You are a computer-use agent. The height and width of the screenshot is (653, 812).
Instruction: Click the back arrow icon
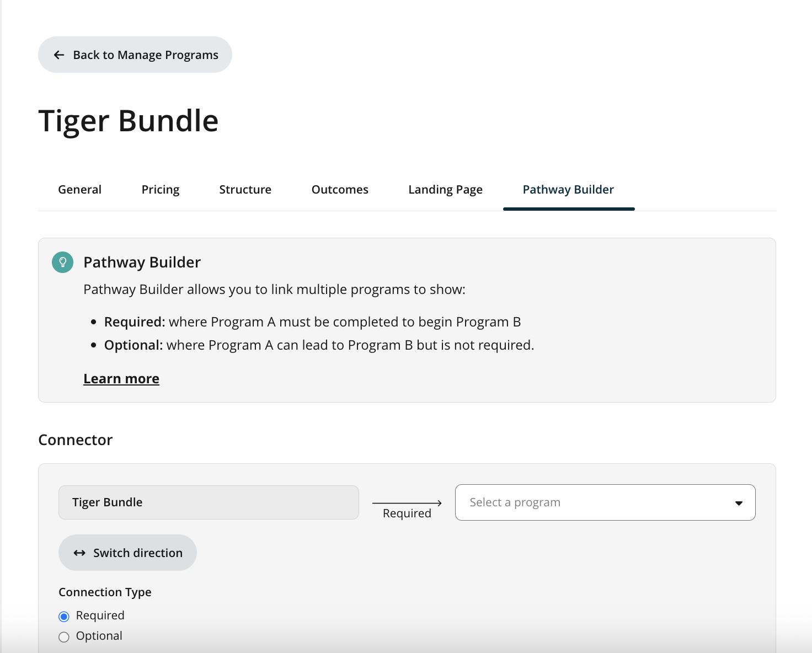(x=59, y=55)
